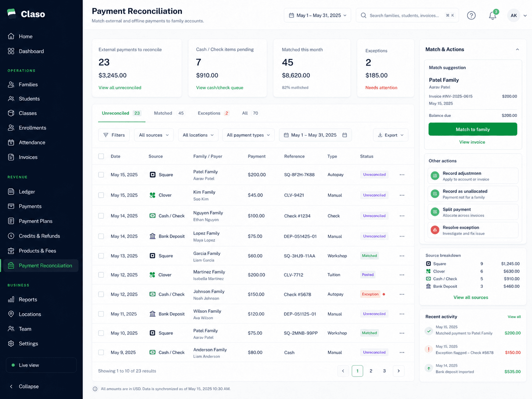Viewport: 532px width, 399px height.
Task: Collapse the sidebar
Action: coord(24,387)
